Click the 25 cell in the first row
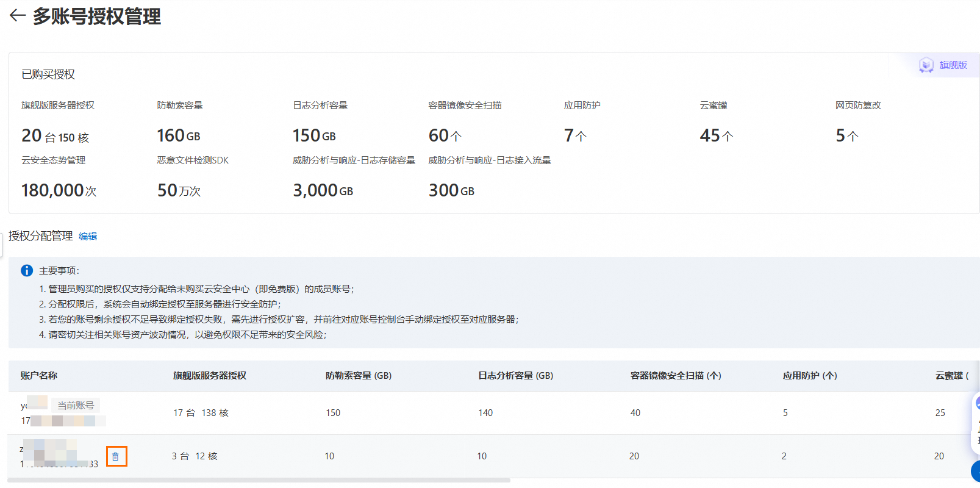The width and height of the screenshot is (980, 488). point(940,413)
